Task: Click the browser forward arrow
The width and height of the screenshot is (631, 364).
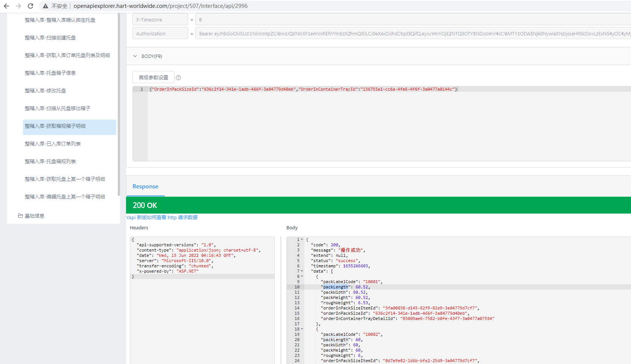Action: tap(18, 6)
